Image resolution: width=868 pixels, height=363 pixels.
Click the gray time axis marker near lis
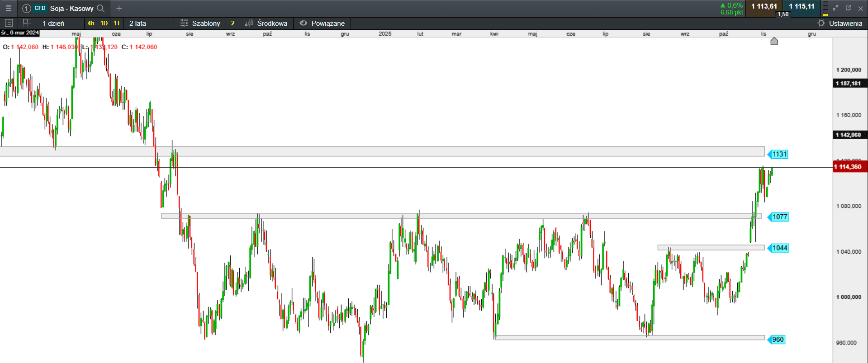pos(774,41)
